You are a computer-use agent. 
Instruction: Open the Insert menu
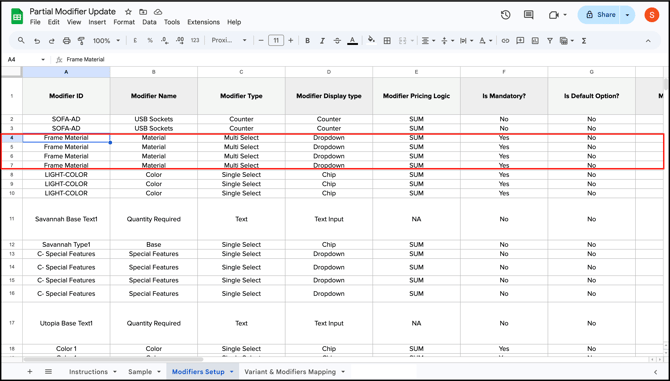point(97,22)
